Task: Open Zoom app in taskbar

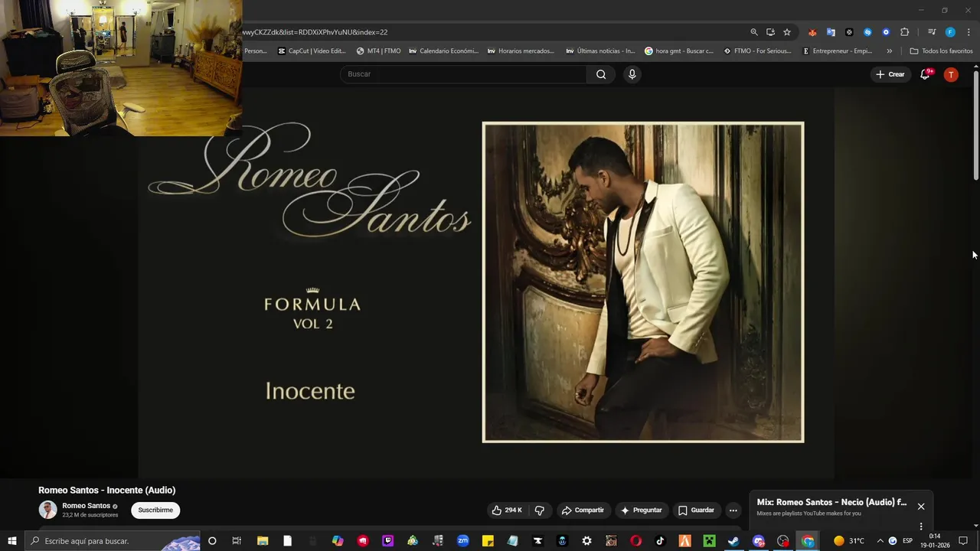Action: 462,541
